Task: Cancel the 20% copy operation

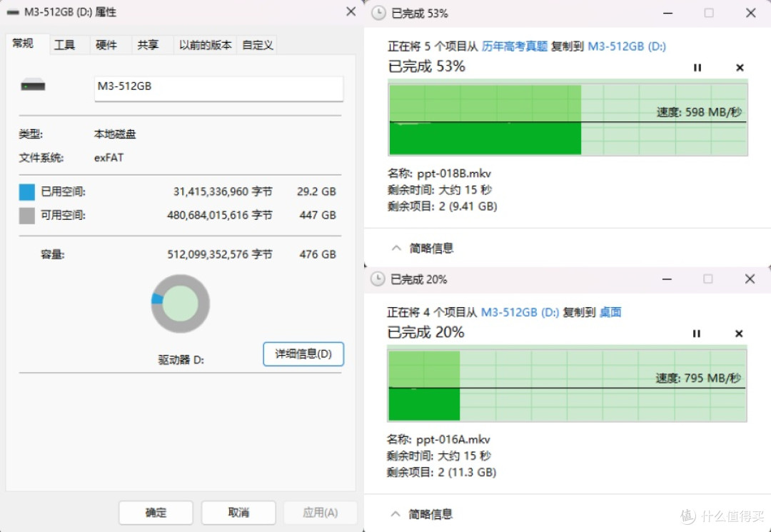Action: [x=739, y=334]
